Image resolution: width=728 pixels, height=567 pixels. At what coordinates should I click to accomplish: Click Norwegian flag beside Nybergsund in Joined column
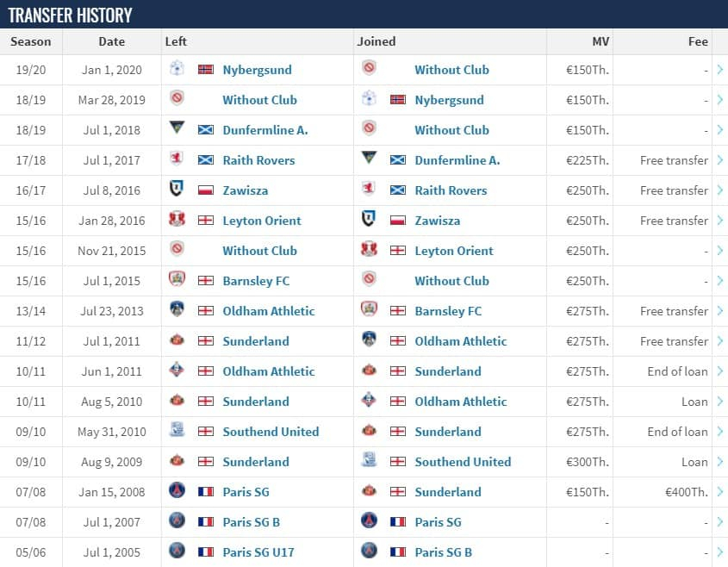point(398,100)
